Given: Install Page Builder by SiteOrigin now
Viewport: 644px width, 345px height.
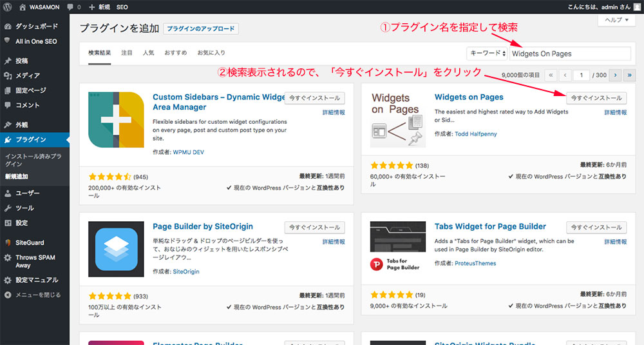Looking at the screenshot, I should [x=315, y=228].
